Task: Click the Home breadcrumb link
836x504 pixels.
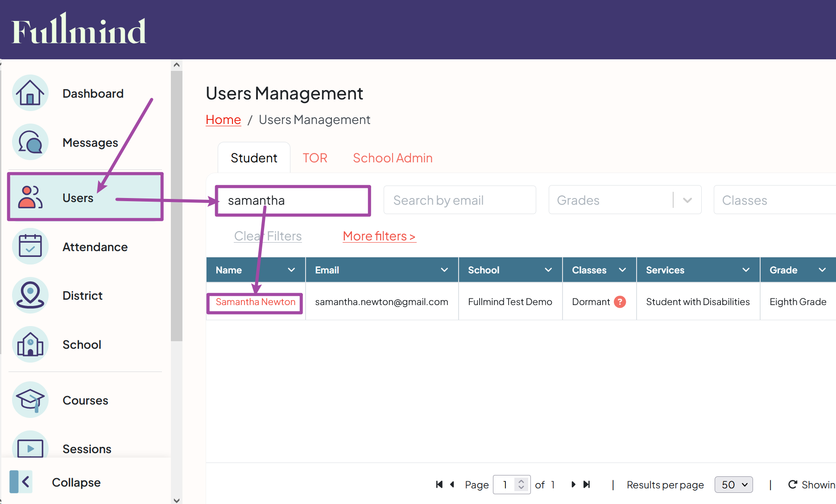Action: tap(223, 120)
